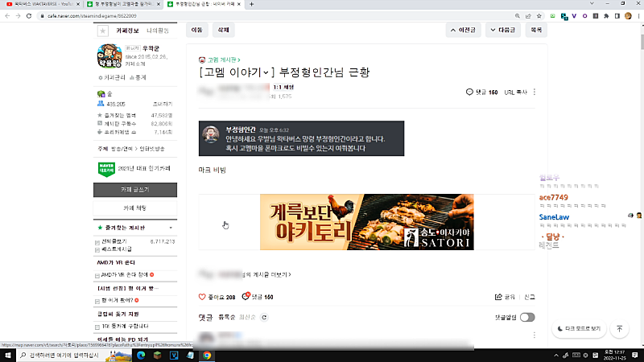Show hidden system tray icons
Viewport: 644px width, 362px height.
tap(556, 356)
